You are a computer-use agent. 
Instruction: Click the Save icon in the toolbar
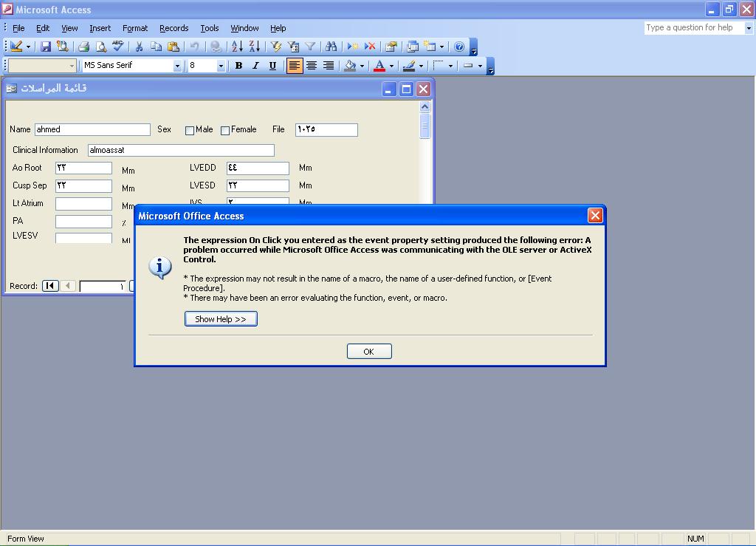click(46, 47)
